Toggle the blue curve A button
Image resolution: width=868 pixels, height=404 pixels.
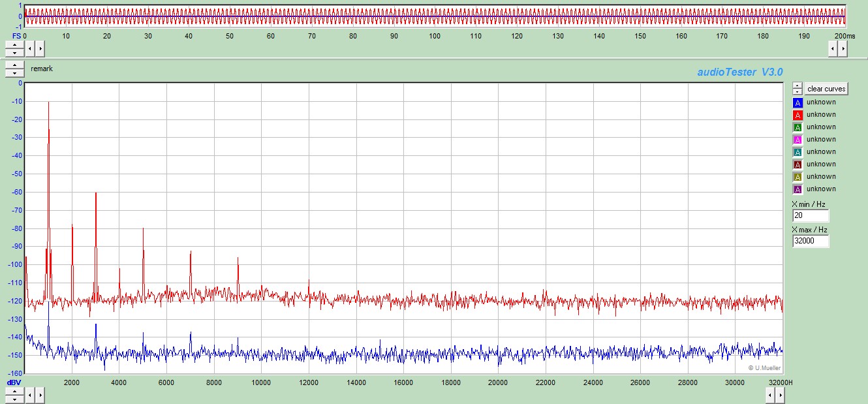point(797,102)
